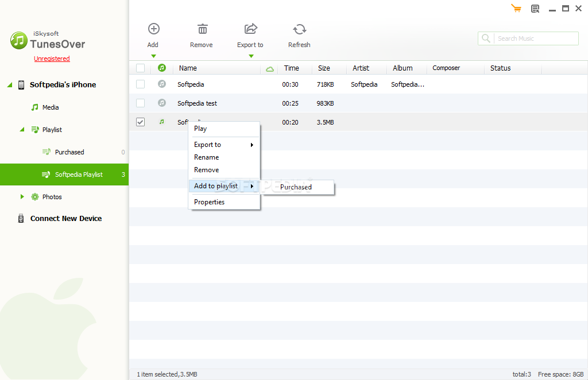Click the Remove trash icon in toolbar
The image size is (588, 380).
tap(203, 29)
